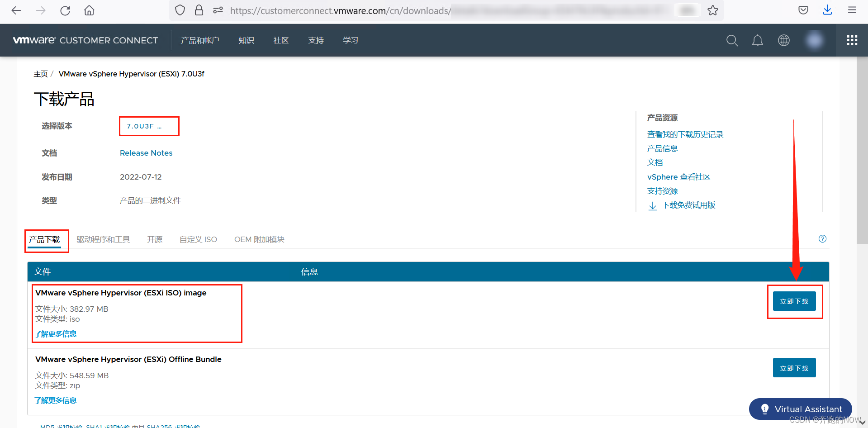868x428 pixels.
Task: Click VMware vSphere Hypervisor (ESXi) 7.0U3f breadcrumb
Action: [x=131, y=74]
